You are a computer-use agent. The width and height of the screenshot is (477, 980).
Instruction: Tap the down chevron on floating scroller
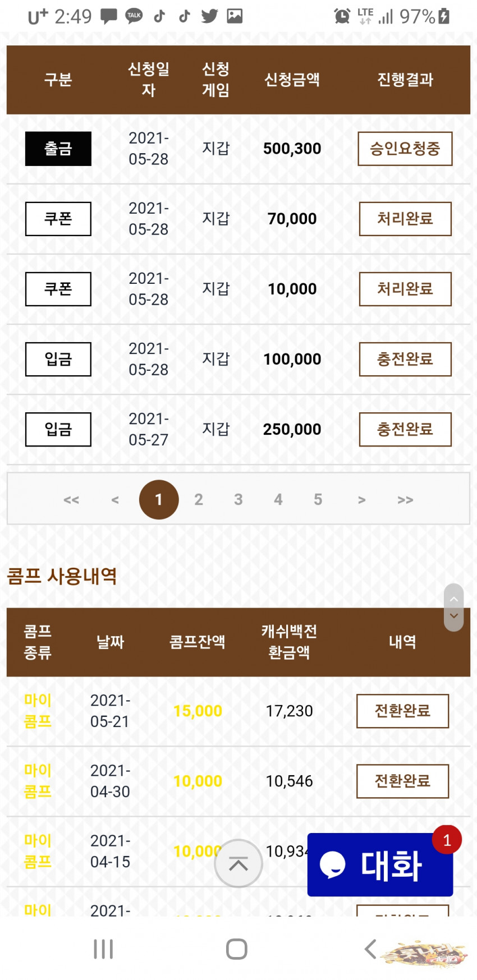click(x=454, y=616)
